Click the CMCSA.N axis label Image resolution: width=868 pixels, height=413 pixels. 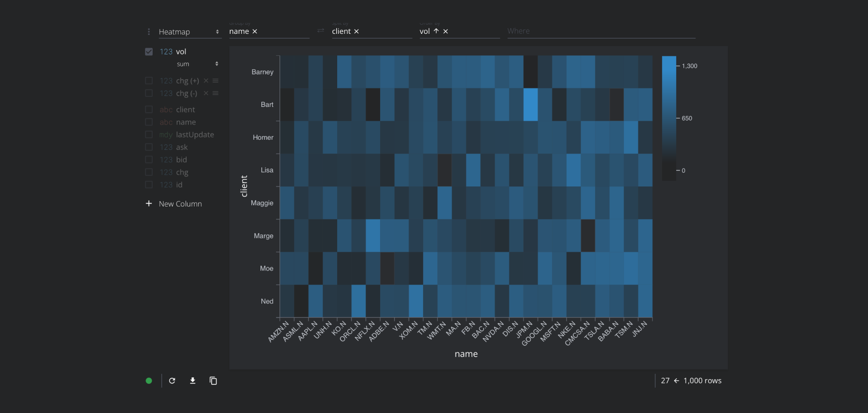click(578, 333)
